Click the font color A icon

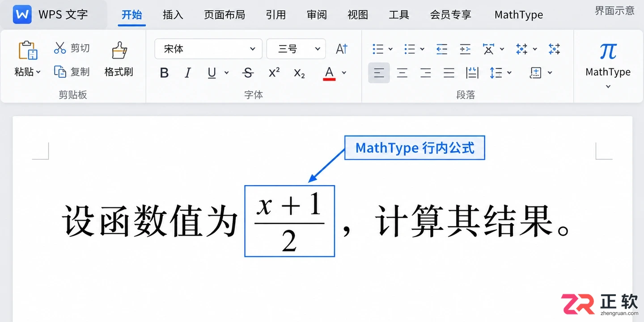point(330,71)
